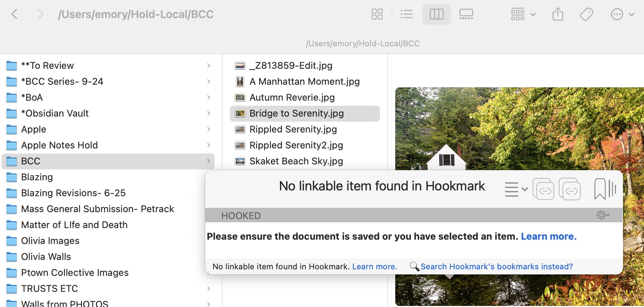The height and width of the screenshot is (307, 644).
Task: Select file A Manhattan Moment.jpg
Action: coord(305,81)
